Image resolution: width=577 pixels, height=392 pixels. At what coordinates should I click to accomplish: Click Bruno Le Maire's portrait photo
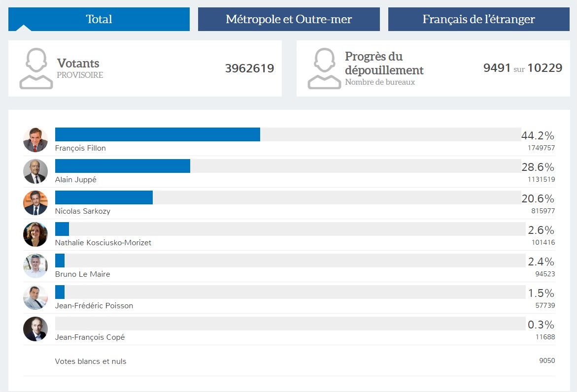[35, 266]
